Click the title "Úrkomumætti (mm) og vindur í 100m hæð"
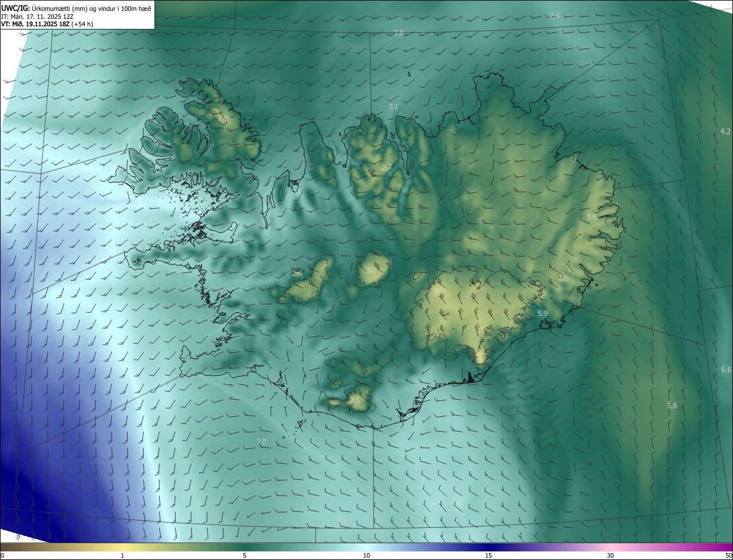The width and height of the screenshot is (733, 560). (x=91, y=7)
